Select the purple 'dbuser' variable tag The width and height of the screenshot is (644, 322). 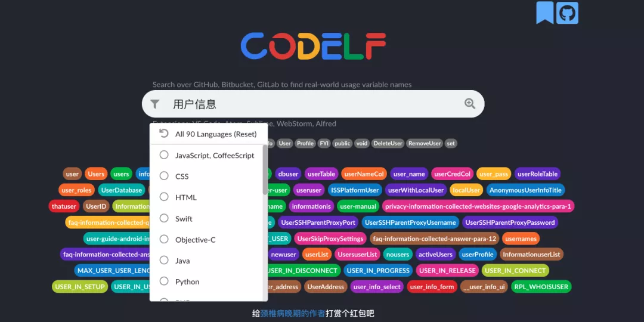288,174
